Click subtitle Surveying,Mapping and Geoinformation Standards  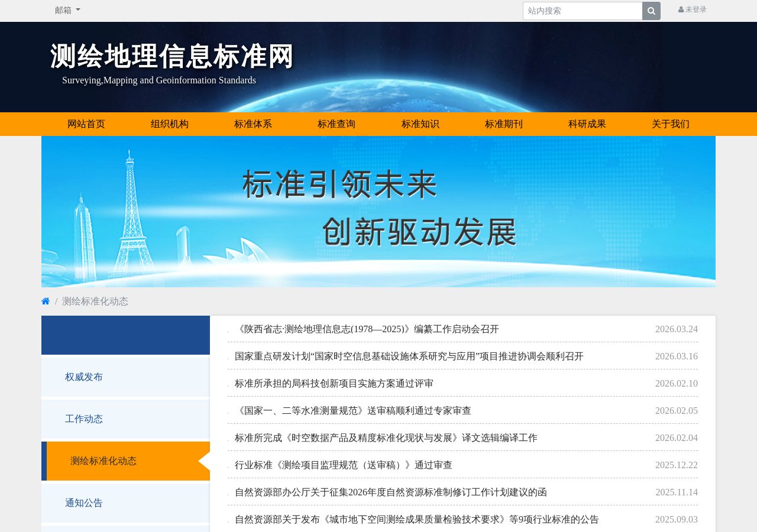point(159,80)
